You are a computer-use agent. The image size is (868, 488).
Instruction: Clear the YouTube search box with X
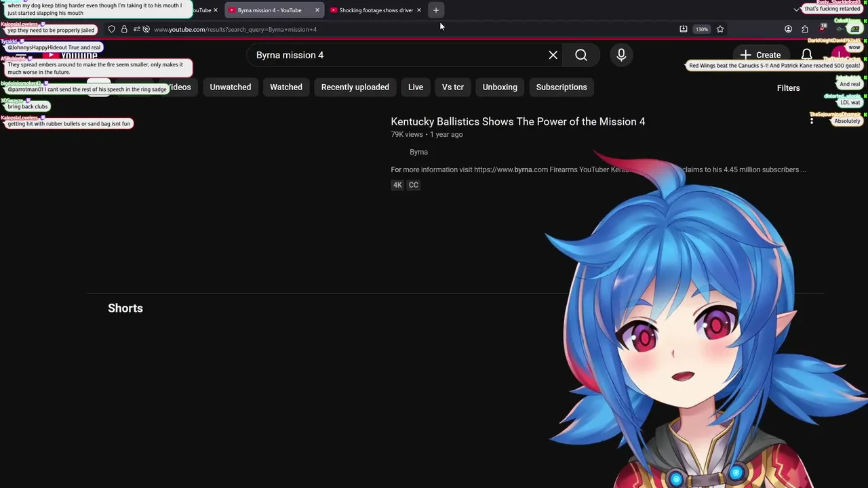(553, 55)
